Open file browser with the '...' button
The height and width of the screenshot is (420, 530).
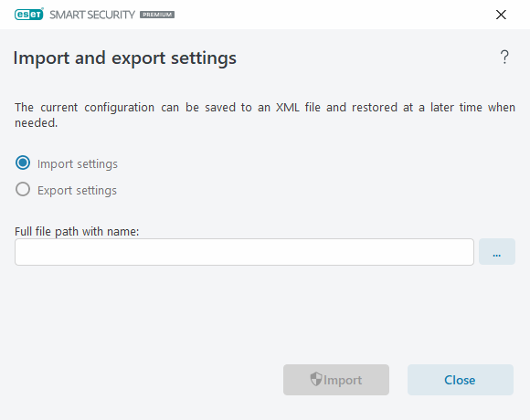tap(497, 251)
